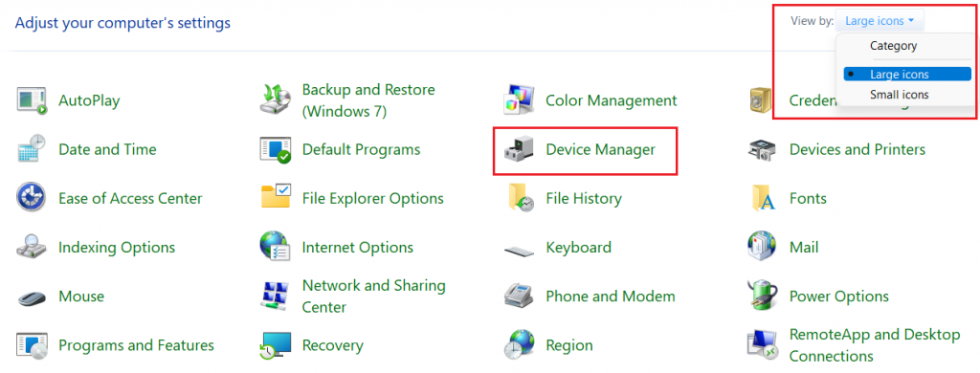This screenshot has height=373, width=980.
Task: Open the Default Programs link
Action: [361, 150]
